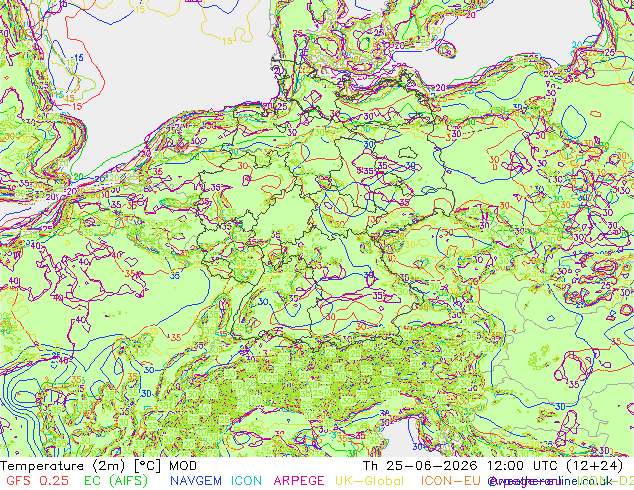The height and width of the screenshot is (490, 634).
Task: Select the pink "ARPEGE" legend label
Action: click(x=299, y=481)
